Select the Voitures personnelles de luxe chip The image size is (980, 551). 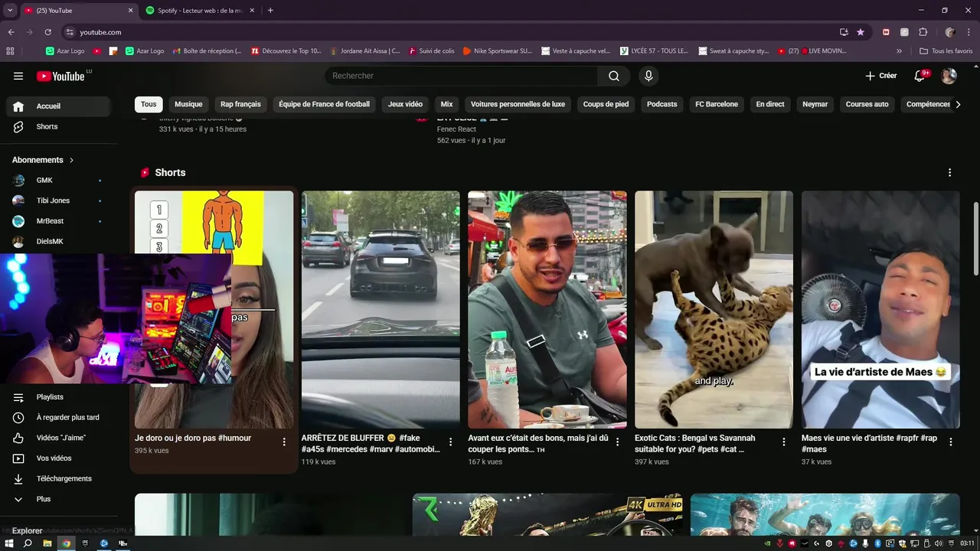518,104
